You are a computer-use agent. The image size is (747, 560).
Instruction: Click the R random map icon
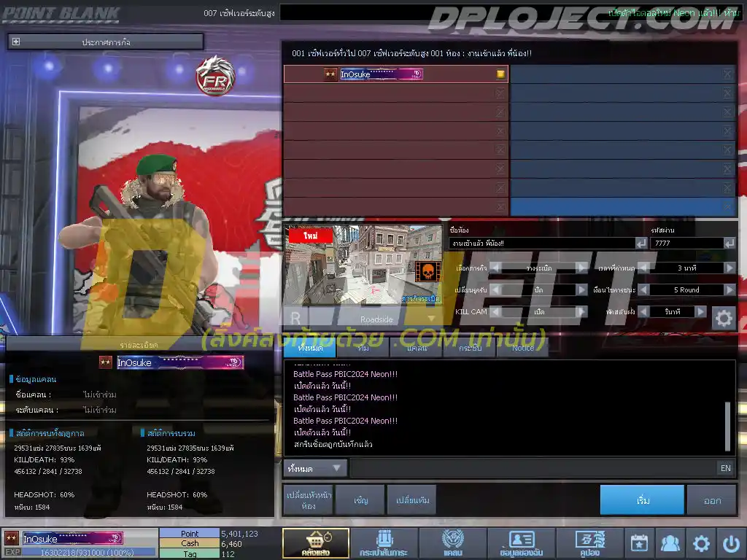pyautogui.click(x=296, y=318)
